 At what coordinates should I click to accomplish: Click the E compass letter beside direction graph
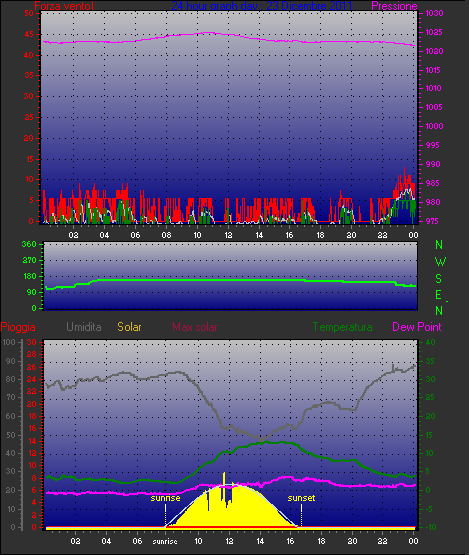[x=439, y=294]
